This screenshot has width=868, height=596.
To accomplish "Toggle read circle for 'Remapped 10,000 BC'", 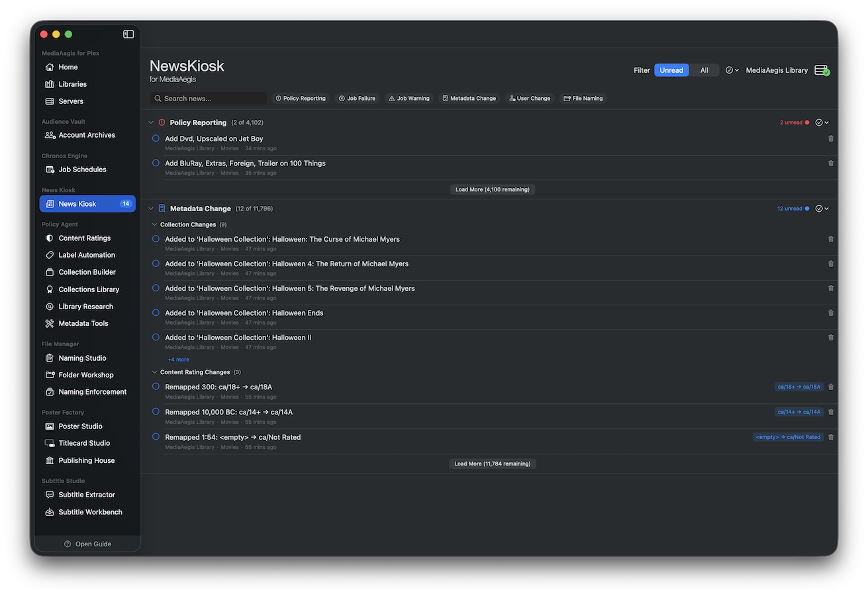I will [156, 412].
